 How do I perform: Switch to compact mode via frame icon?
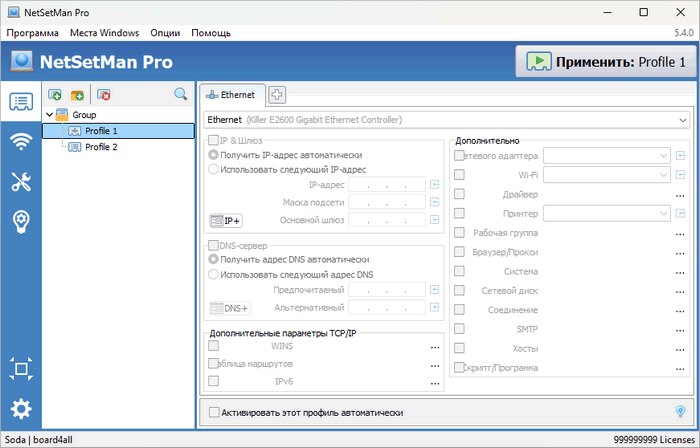click(x=21, y=369)
